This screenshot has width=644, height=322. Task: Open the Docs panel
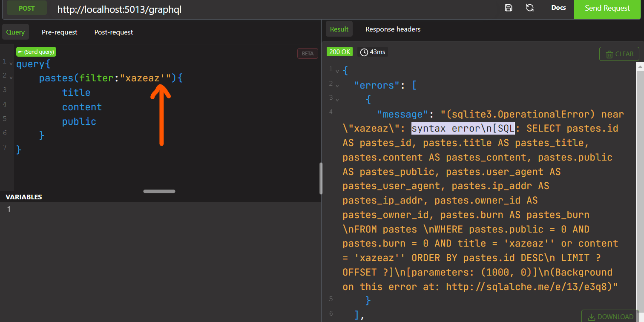(558, 8)
